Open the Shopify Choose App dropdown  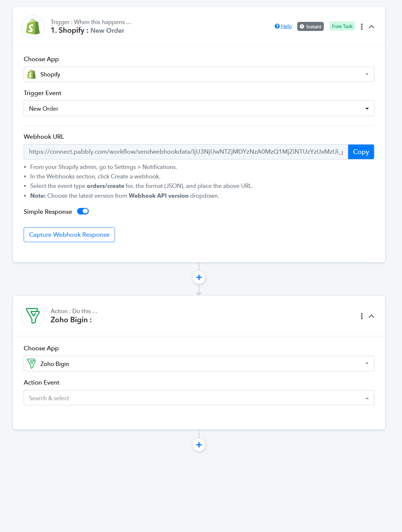click(x=199, y=74)
